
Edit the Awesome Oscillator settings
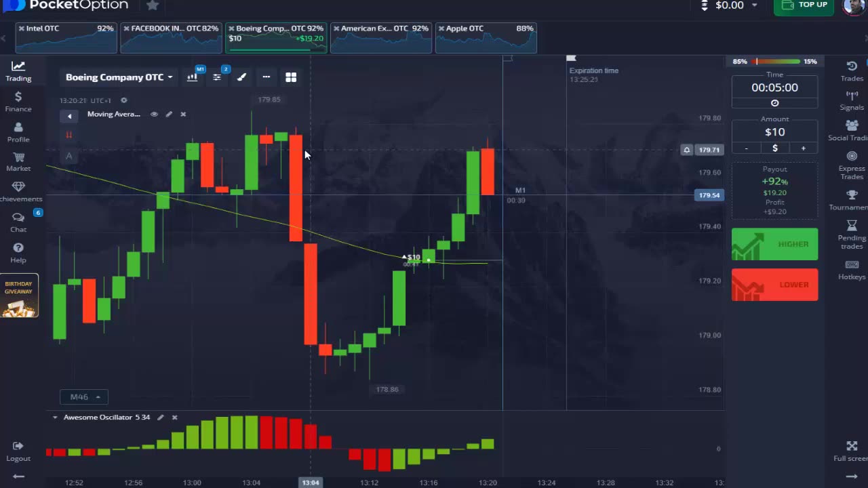(x=161, y=418)
